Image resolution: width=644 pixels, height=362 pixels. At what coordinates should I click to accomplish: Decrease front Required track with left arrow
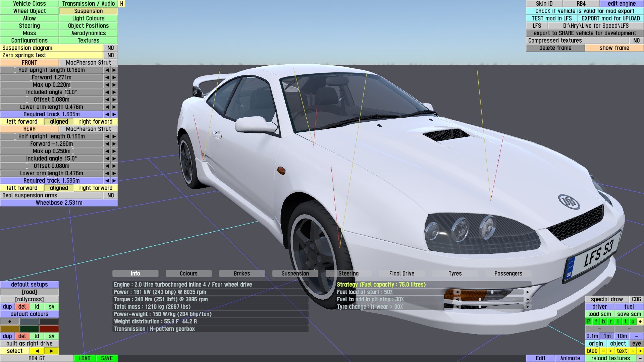[x=107, y=114]
